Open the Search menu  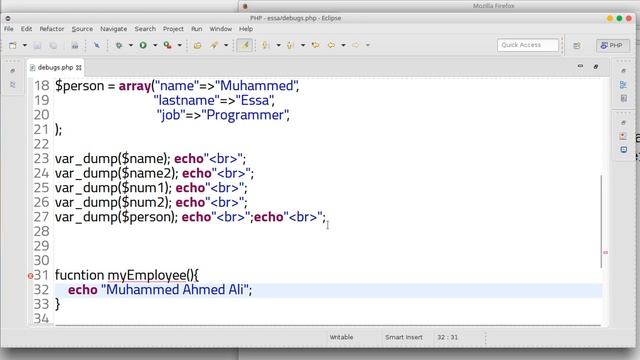[x=145, y=29]
